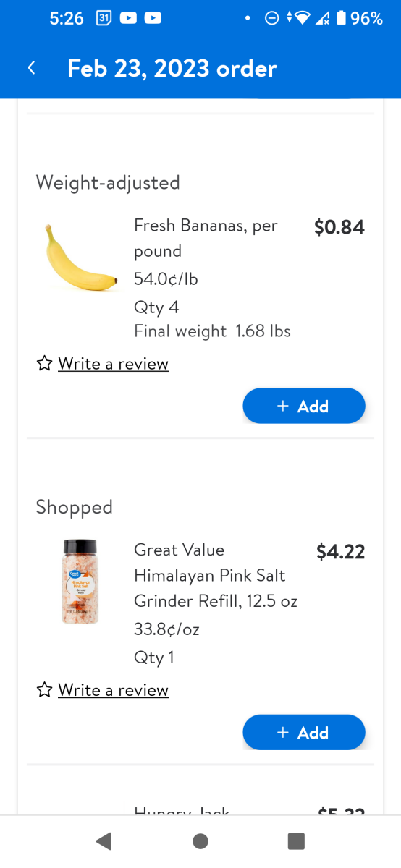Viewport: 401px width, 868px height.
Task: Open Great Value Himalayan Pink Salt title
Action: (216, 575)
